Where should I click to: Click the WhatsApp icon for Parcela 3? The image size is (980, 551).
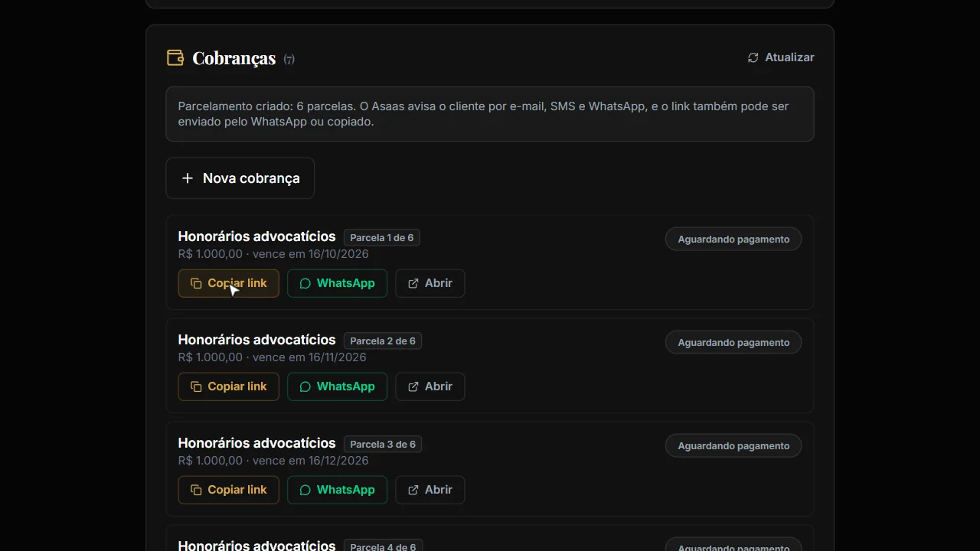click(x=305, y=490)
